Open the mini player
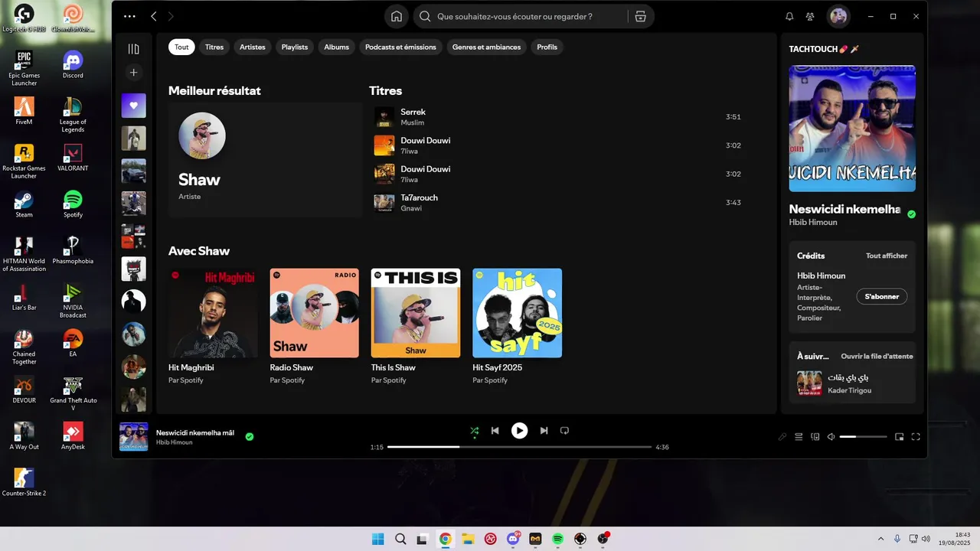The height and width of the screenshot is (551, 980). click(900, 437)
